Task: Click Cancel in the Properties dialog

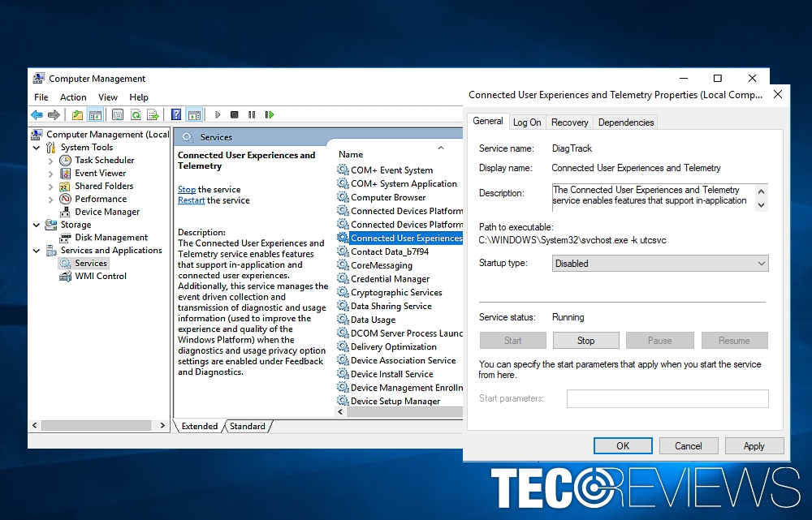Action: click(689, 446)
